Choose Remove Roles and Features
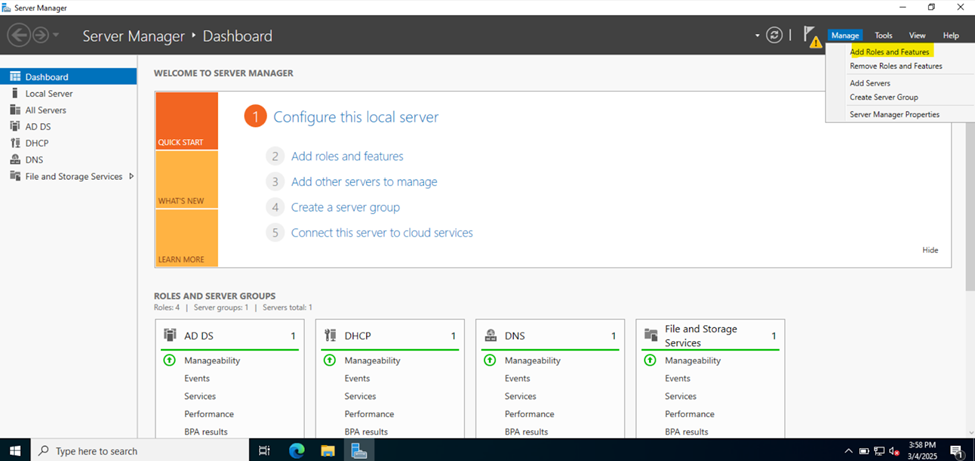Screen dimensions: 975x461 pyautogui.click(x=895, y=66)
